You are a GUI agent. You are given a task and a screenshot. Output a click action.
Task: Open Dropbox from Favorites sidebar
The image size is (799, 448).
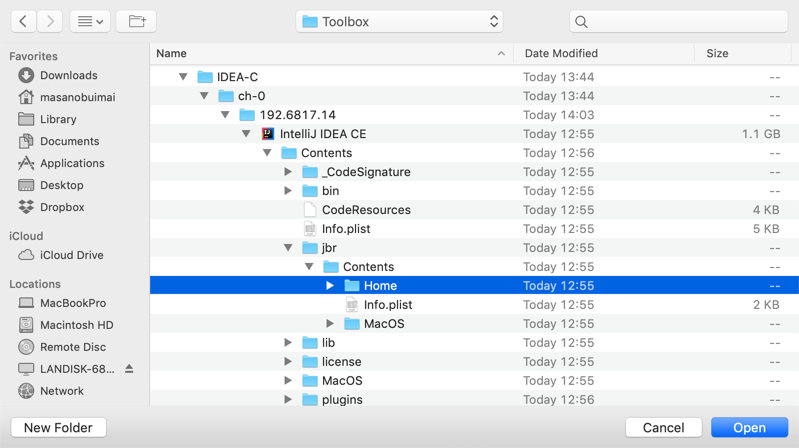click(61, 207)
